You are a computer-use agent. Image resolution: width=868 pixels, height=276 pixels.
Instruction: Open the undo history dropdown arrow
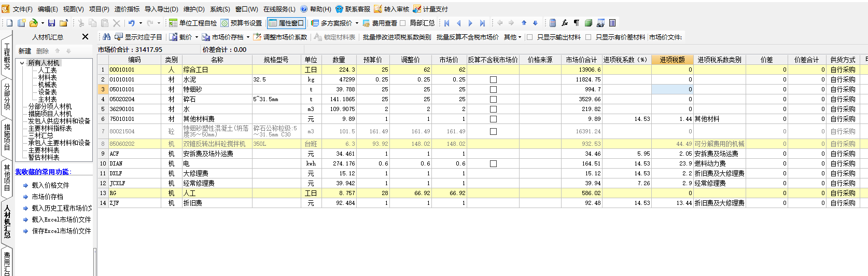(140, 23)
